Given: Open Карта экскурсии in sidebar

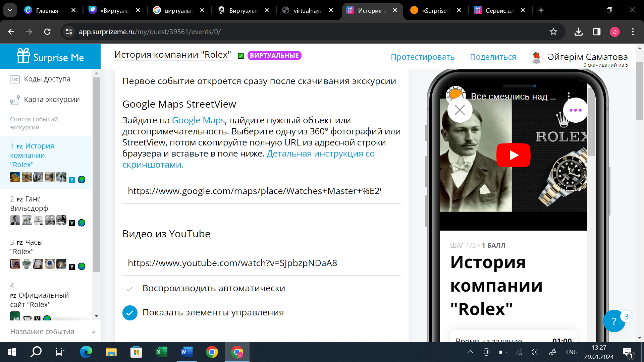Looking at the screenshot, I should (x=52, y=100).
